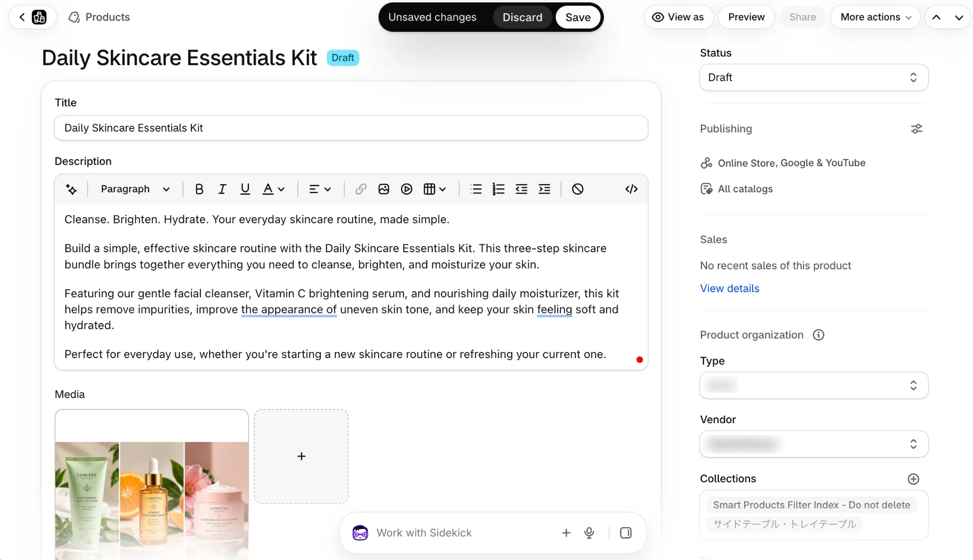Open the text alignment dropdown
This screenshot has width=973, height=560.
click(320, 189)
